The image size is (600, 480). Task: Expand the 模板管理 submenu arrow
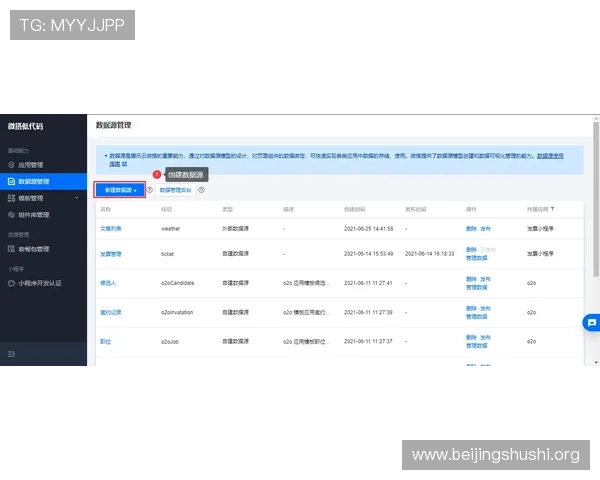(x=77, y=198)
